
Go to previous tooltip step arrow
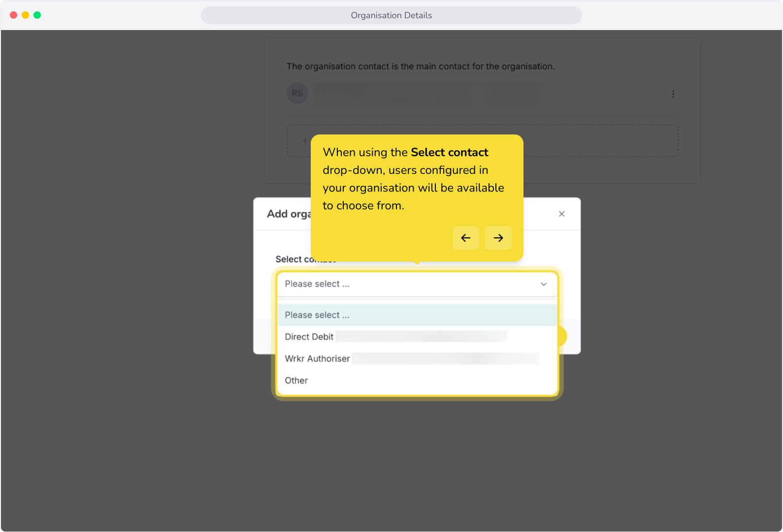point(465,238)
